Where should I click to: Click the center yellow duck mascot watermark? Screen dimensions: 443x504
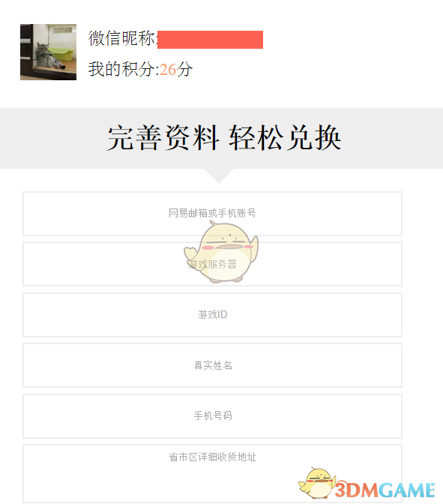click(x=221, y=252)
